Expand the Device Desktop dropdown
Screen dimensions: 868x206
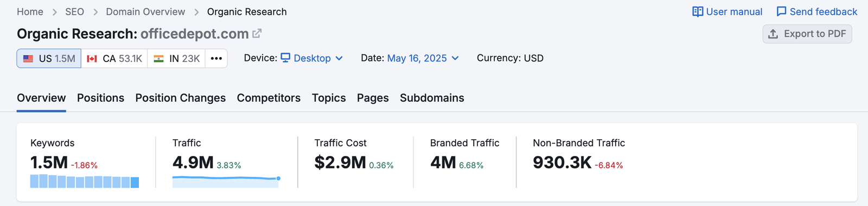[x=312, y=58]
